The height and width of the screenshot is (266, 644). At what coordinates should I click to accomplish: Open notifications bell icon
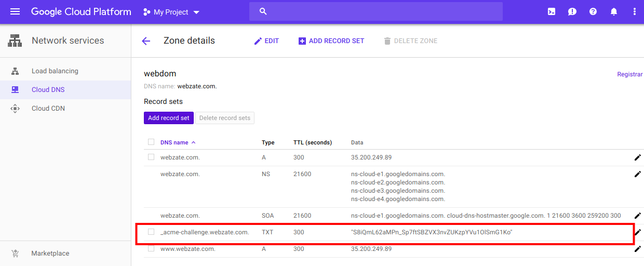[x=614, y=11]
